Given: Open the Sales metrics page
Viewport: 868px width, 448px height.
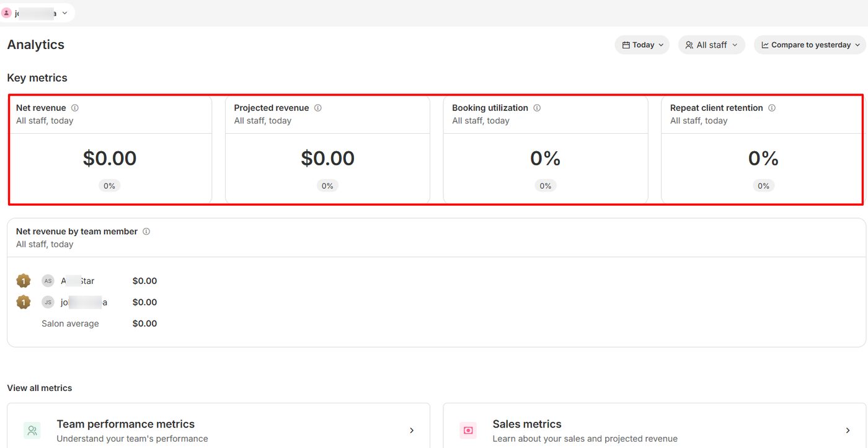Looking at the screenshot, I should 527,424.
